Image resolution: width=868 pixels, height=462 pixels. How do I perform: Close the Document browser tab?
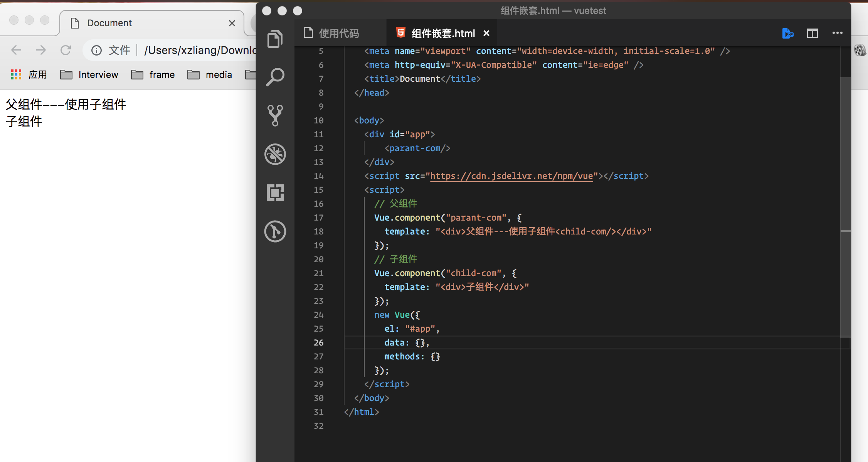click(232, 23)
